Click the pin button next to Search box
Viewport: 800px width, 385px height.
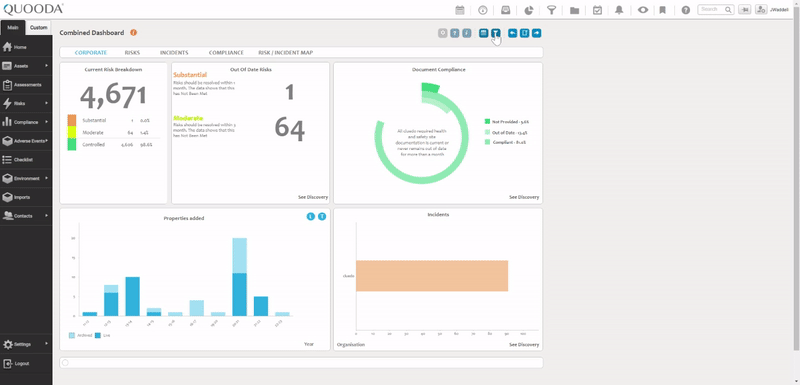tap(744, 9)
